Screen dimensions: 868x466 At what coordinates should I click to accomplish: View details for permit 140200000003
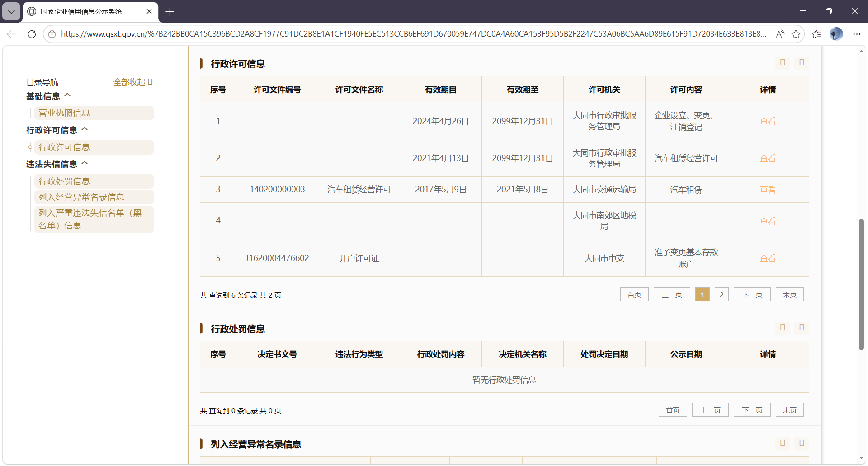click(768, 190)
